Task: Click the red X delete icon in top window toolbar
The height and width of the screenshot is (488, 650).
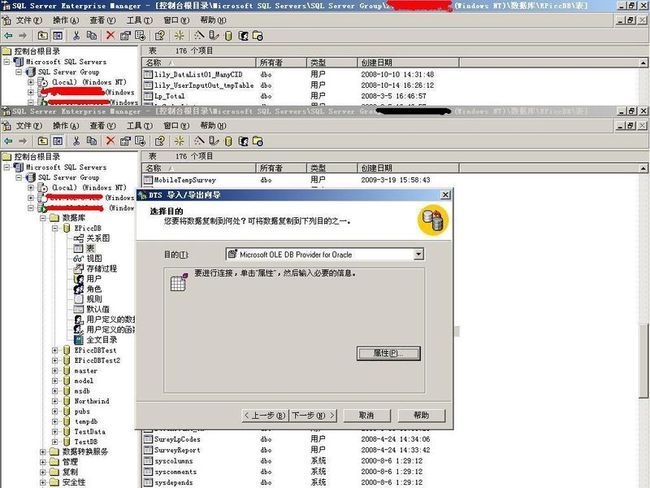Action: (110, 36)
